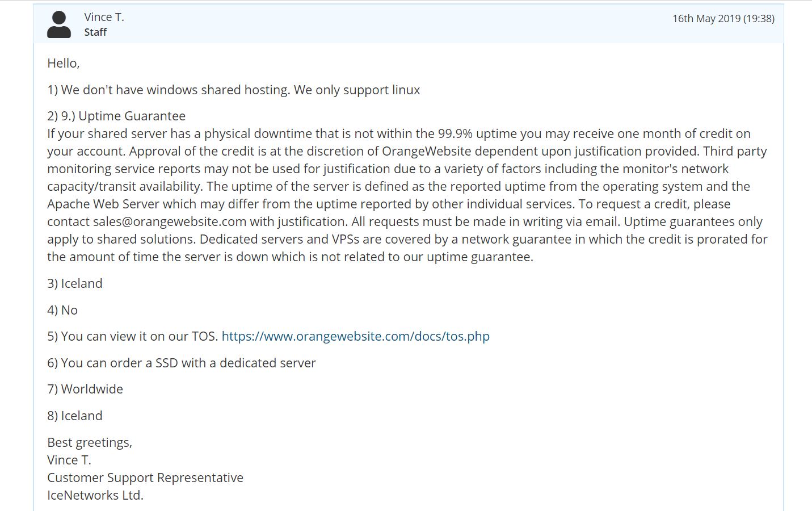812x511 pixels.
Task: Click the Vince T. author name in header
Action: click(104, 17)
